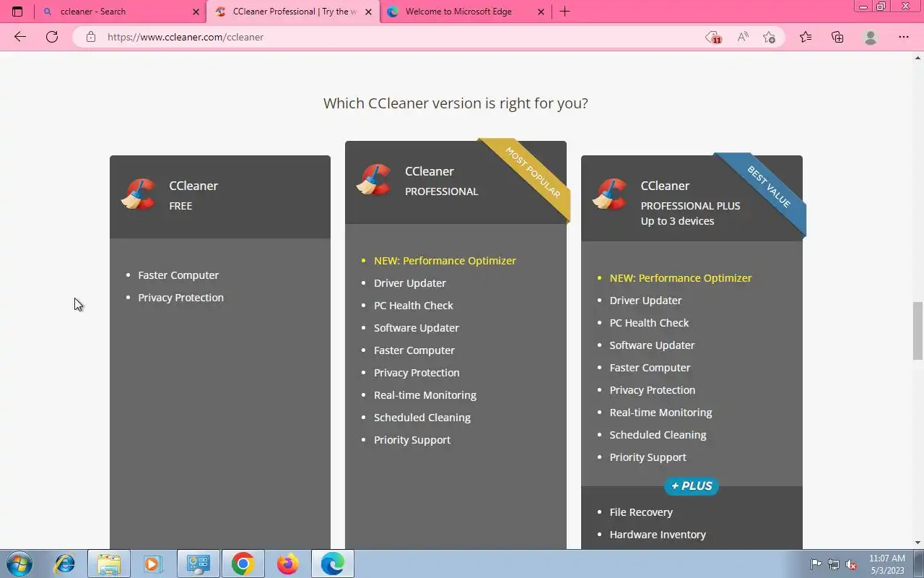This screenshot has height=578, width=924.
Task: Click 'Privacy Protection' in Professional Plus card
Action: point(653,390)
